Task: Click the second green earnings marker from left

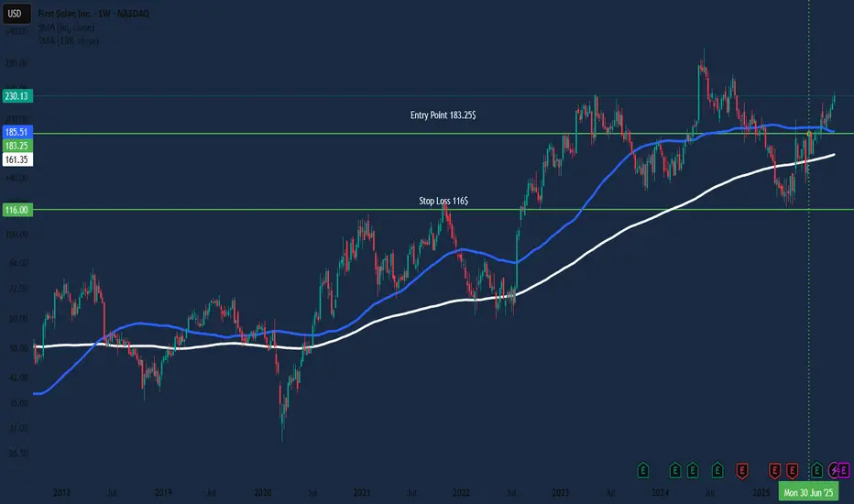Action: (674, 470)
